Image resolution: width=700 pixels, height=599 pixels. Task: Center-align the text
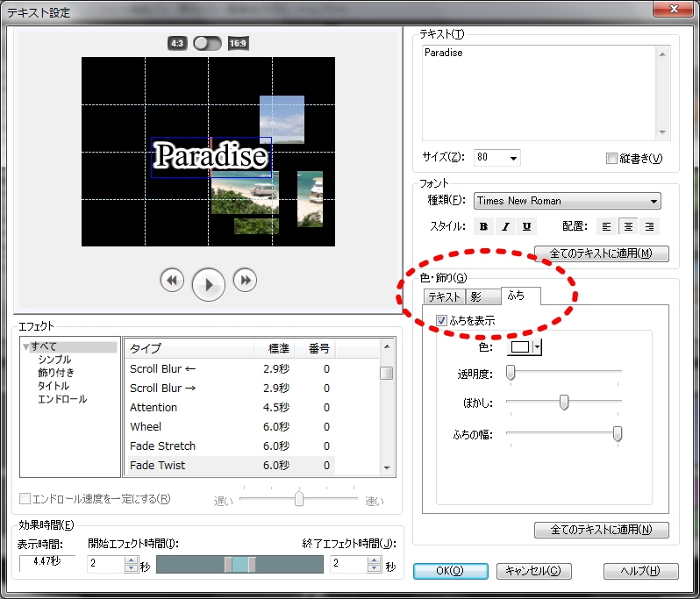pyautogui.click(x=627, y=226)
